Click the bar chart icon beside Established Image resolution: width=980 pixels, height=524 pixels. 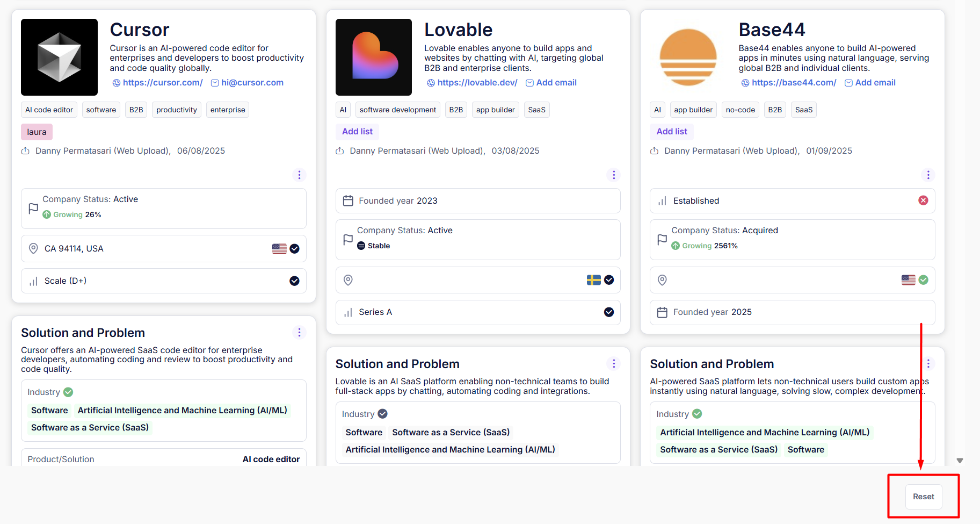pos(662,201)
